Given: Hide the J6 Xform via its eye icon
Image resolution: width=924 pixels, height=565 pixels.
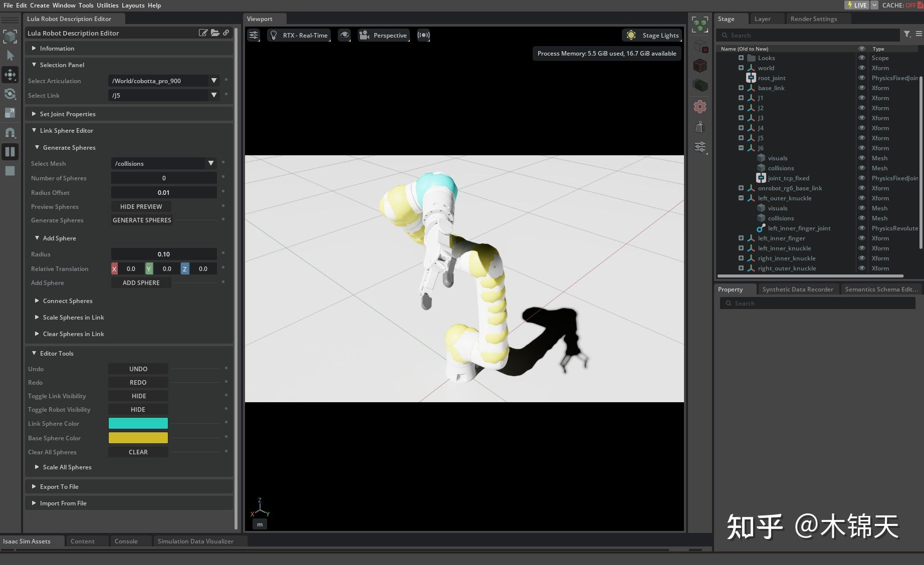Looking at the screenshot, I should [862, 148].
